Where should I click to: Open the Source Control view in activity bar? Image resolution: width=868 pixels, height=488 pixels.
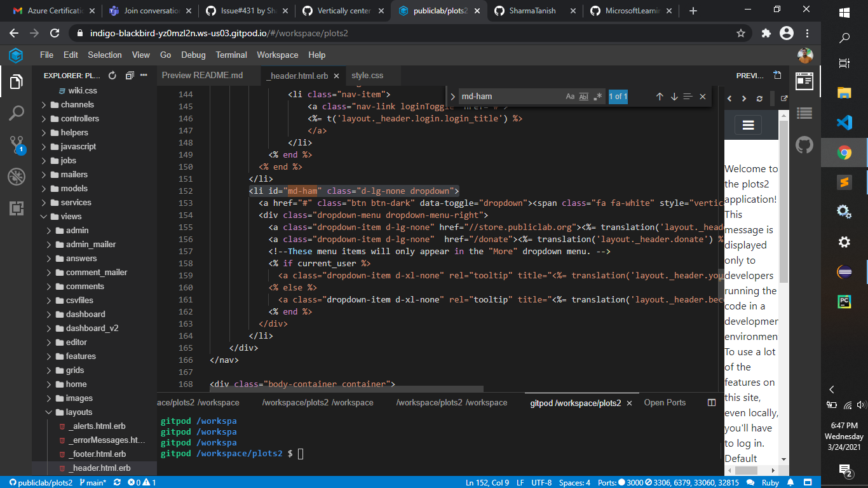[x=16, y=145]
